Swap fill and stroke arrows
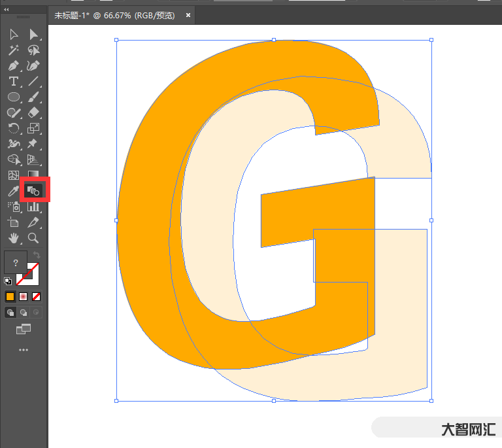 [x=37, y=254]
